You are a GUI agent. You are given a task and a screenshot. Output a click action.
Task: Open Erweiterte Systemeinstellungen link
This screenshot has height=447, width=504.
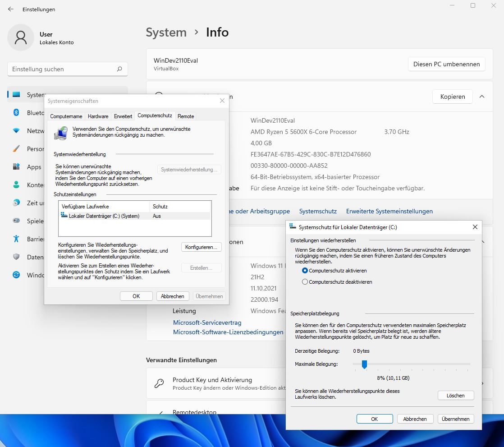pyautogui.click(x=389, y=211)
